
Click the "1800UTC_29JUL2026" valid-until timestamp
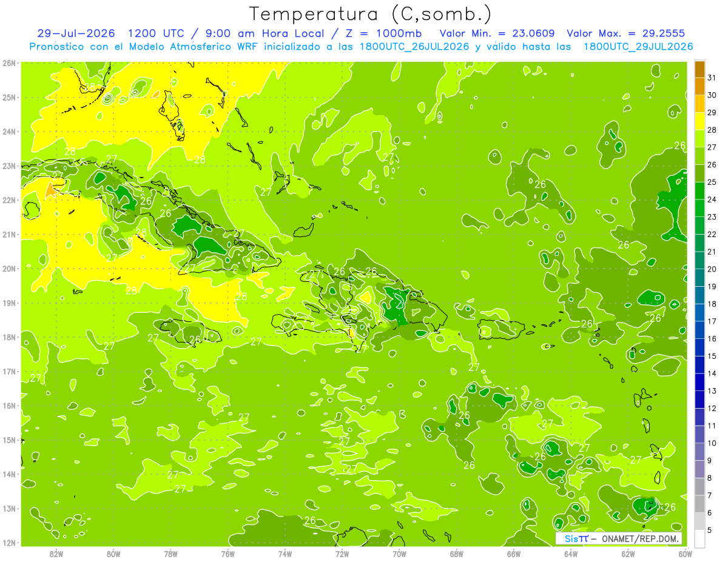(x=638, y=47)
